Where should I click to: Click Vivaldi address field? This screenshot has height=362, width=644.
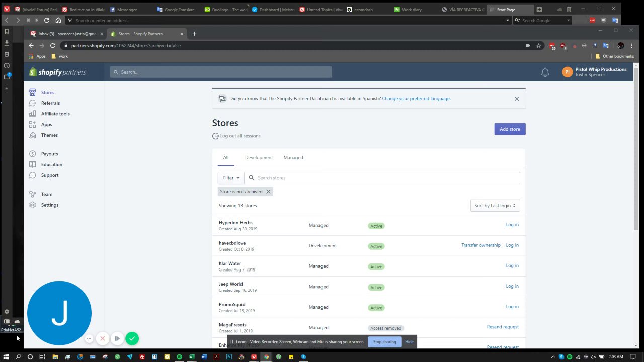tap(288, 20)
